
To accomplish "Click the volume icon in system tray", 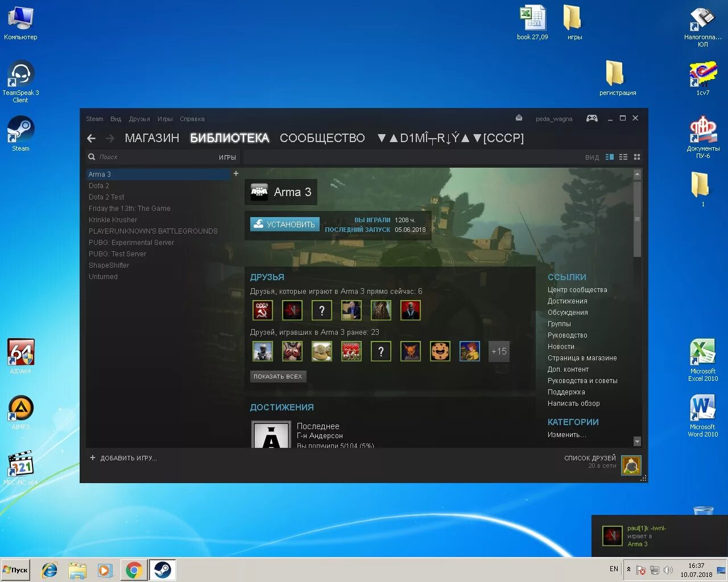I will [668, 569].
